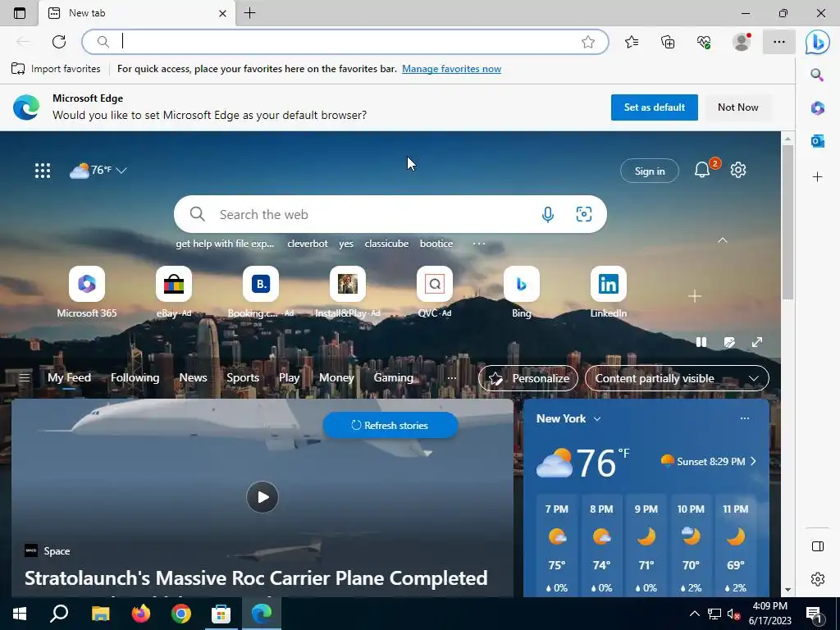Open Settings and more ellipsis menu
This screenshot has width=840, height=630.
(x=779, y=42)
